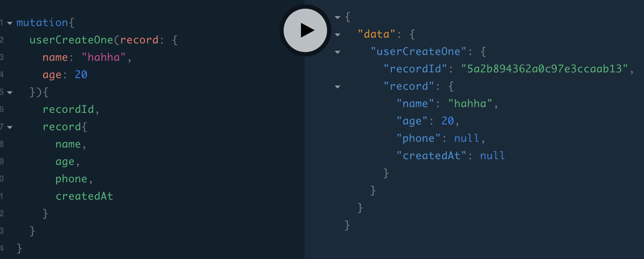The width and height of the screenshot is (644, 259).
Task: Select the recordId hash string in response
Action: click(545, 69)
